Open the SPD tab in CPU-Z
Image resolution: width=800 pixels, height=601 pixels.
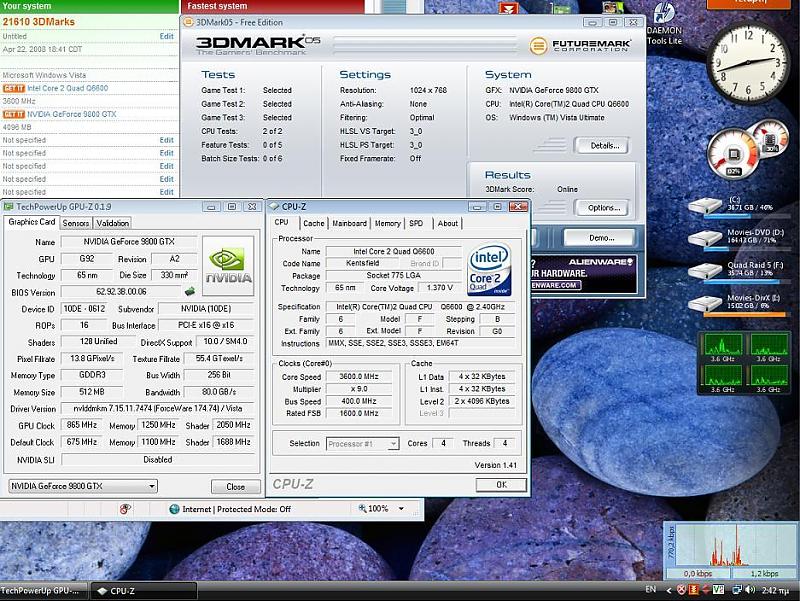[416, 223]
